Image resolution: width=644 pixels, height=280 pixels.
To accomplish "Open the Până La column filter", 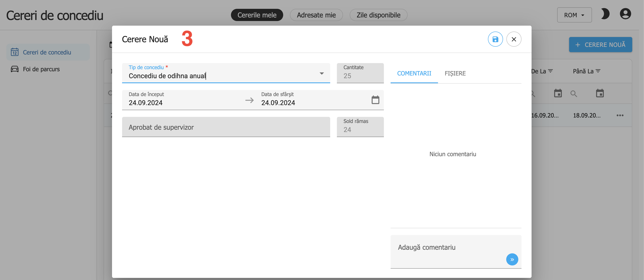I will click(x=598, y=71).
